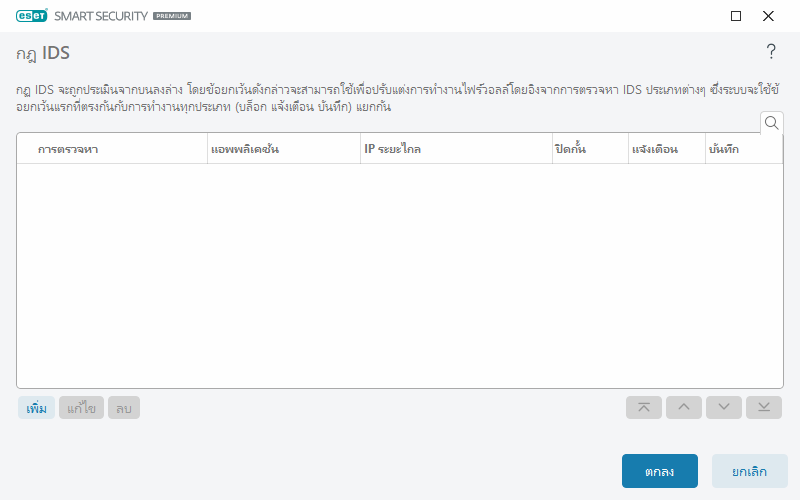Click the กฎ IDS heading text

(x=43, y=53)
